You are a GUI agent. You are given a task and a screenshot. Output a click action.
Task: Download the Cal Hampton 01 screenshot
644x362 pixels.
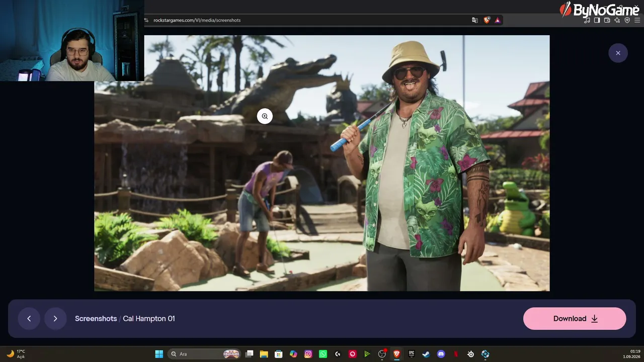(575, 318)
